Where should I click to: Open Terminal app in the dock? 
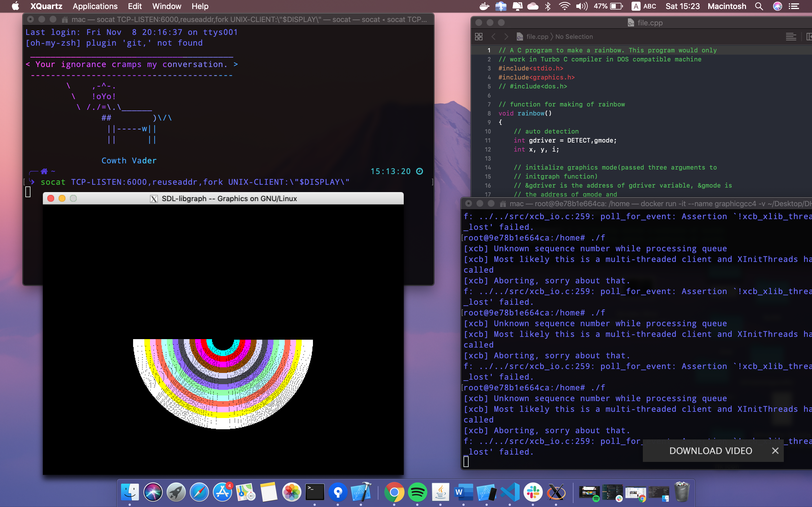point(314,492)
